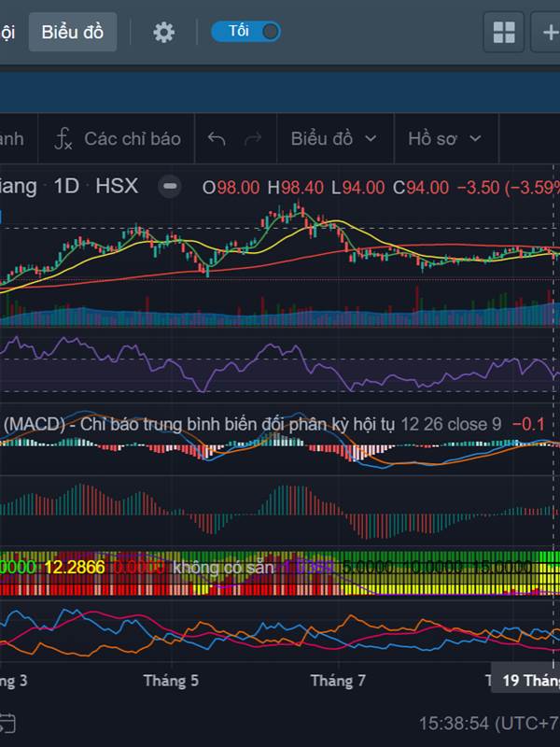Click the 12.2866 indicator value

75,567
